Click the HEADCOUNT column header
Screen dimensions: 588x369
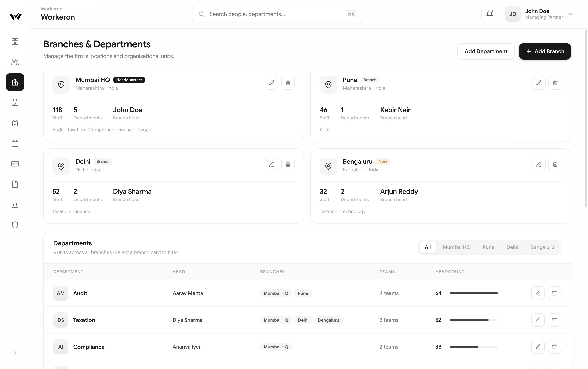(x=450, y=272)
